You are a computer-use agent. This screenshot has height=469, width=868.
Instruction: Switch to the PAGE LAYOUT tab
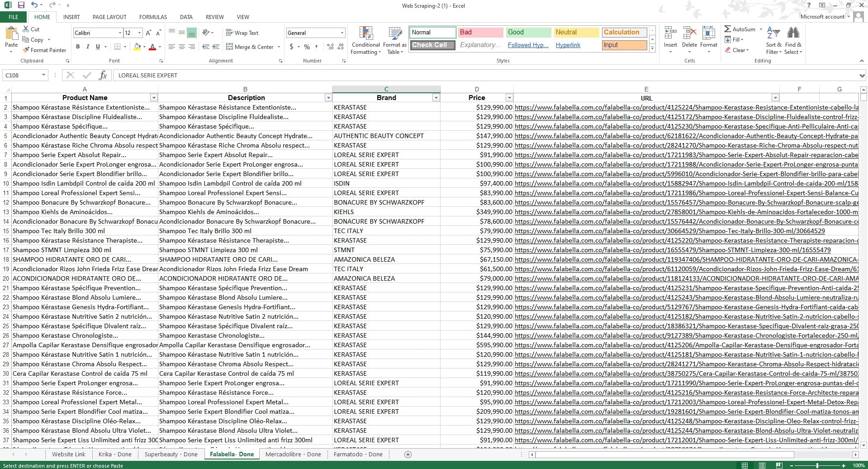(109, 17)
